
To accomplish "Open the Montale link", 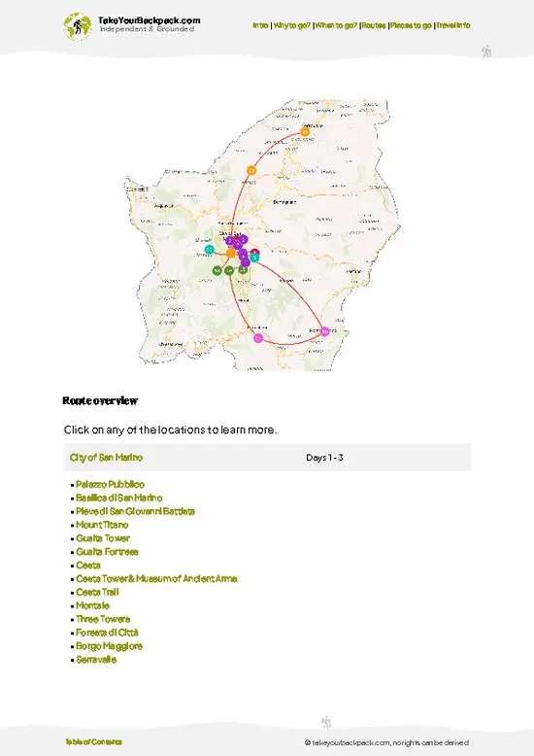I will [x=92, y=605].
